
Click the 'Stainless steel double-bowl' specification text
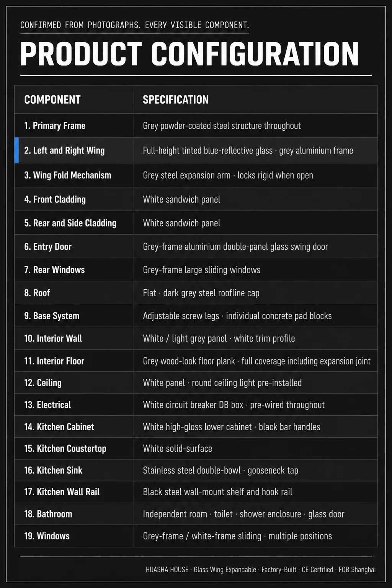[x=192, y=470]
